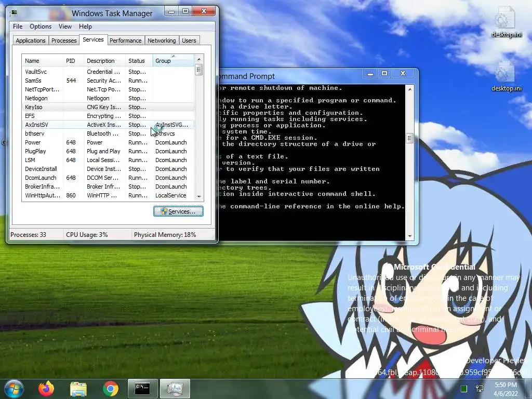Screen dimensions: 532x399
Task: Click Command Prompt scrollbar thumb
Action: pos(410,138)
